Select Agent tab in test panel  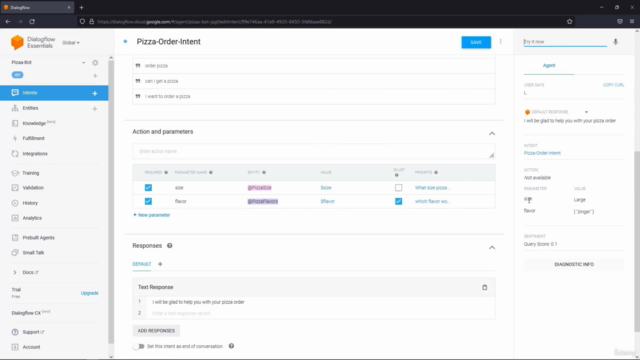[x=549, y=65]
